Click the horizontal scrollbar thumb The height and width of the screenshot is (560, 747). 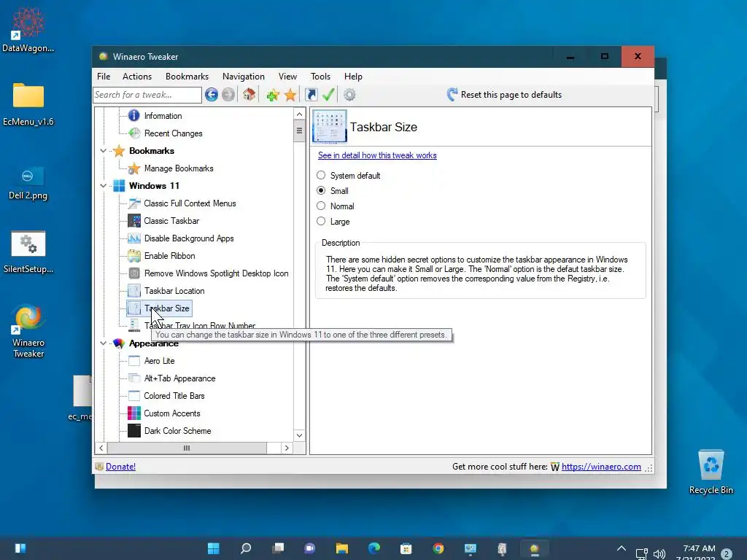pos(187,448)
